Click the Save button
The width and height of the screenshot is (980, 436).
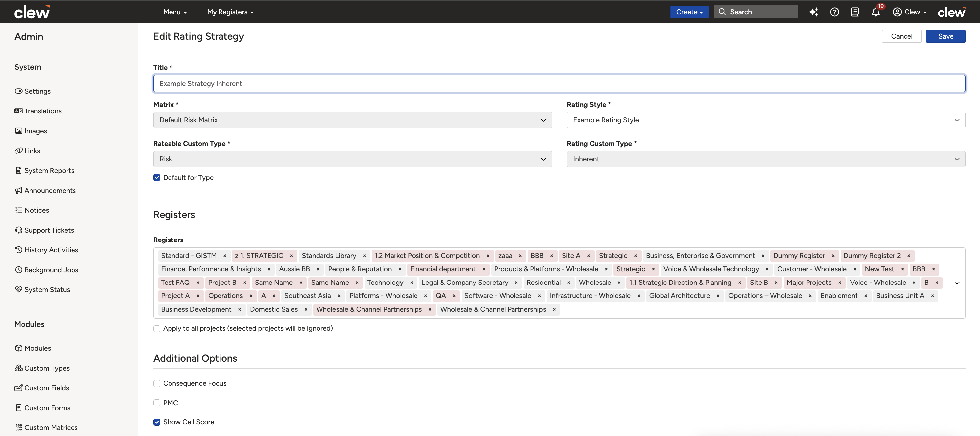[945, 36]
